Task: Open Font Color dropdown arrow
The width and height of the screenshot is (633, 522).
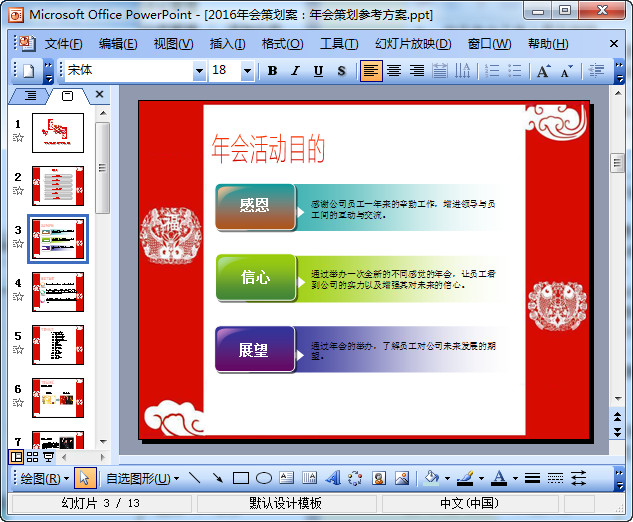Action: tap(515, 478)
